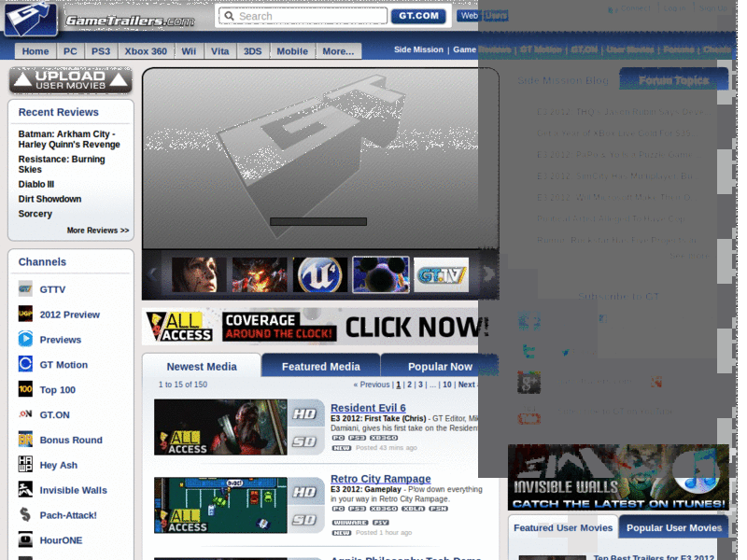Viewport: 747px width, 560px height.
Task: Click the Invisible Walls iTunes banner
Action: click(618, 477)
